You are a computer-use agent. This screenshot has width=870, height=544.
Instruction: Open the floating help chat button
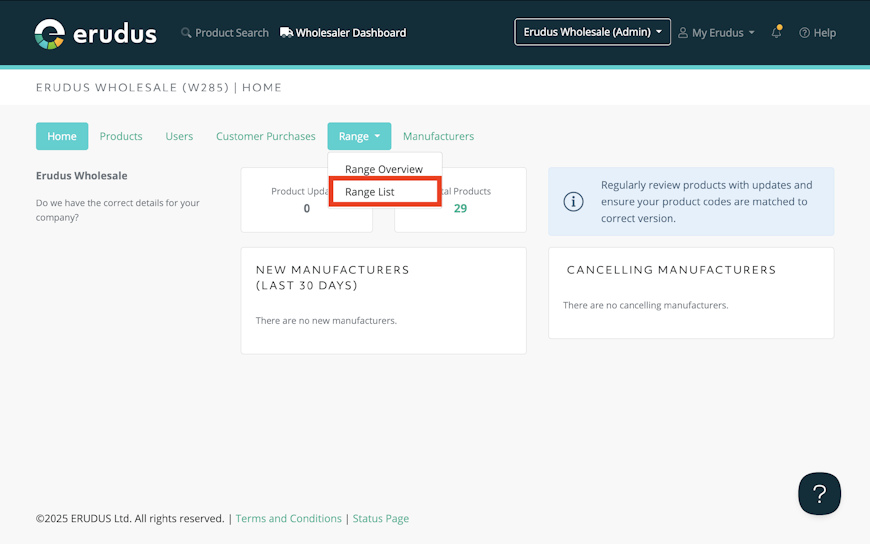pos(820,493)
